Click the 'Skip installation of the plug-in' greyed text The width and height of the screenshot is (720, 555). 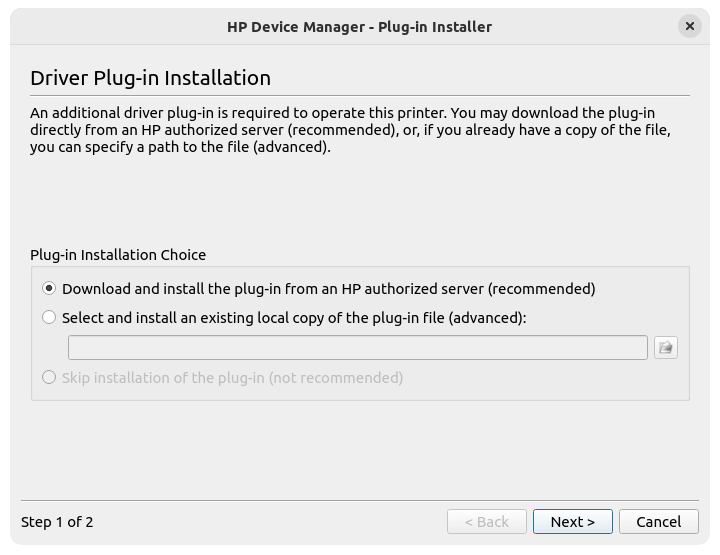[163, 378]
